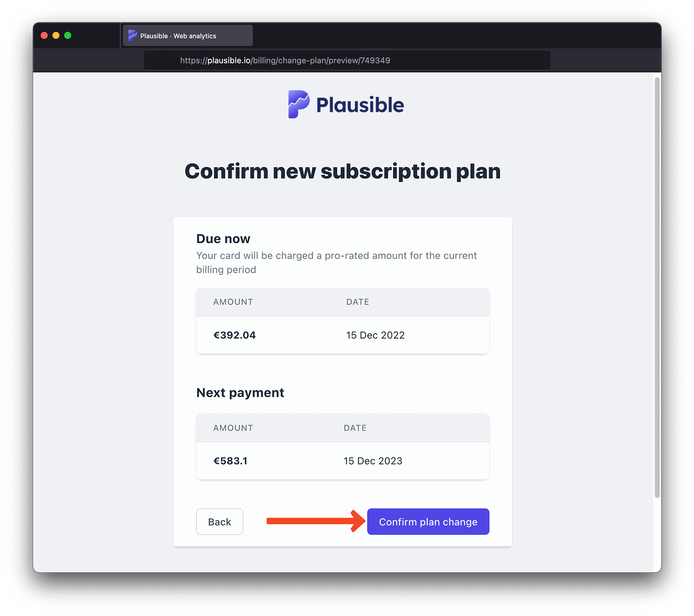Click the Plausible logo icon
This screenshot has width=694, height=616.
pyautogui.click(x=298, y=104)
